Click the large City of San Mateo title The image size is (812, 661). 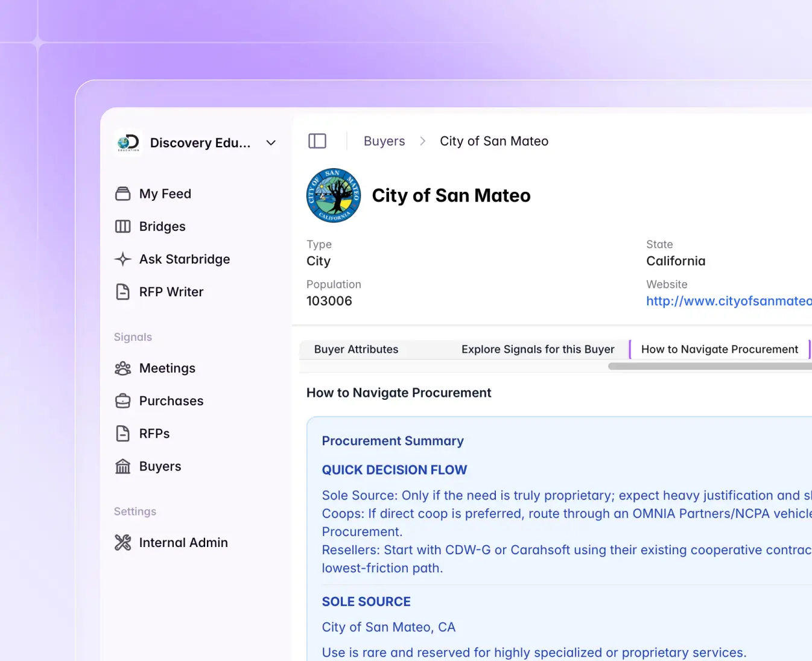click(451, 195)
